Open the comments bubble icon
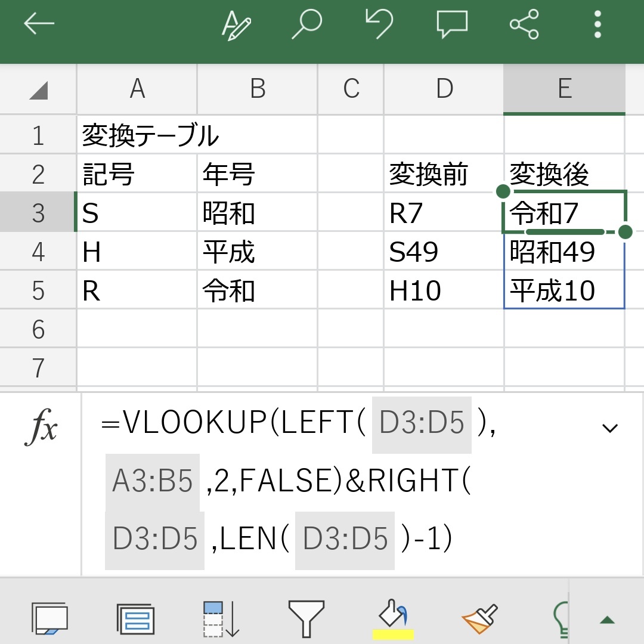Screen dimensions: 644x644 tap(452, 24)
